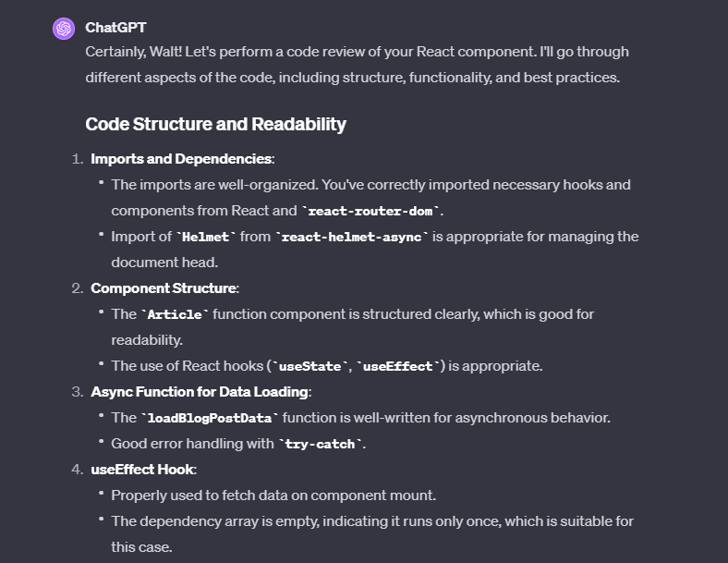Click the ChatGPT purple logo avatar
The width and height of the screenshot is (728, 563).
click(64, 29)
